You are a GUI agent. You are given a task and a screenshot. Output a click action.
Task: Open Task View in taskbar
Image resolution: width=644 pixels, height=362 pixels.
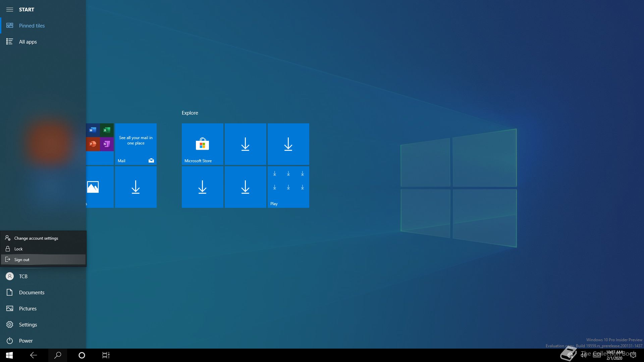(x=106, y=355)
